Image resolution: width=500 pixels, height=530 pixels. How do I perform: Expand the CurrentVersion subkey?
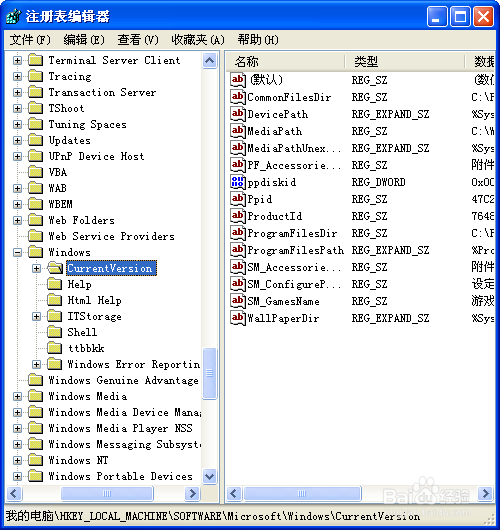pyautogui.click(x=36, y=268)
